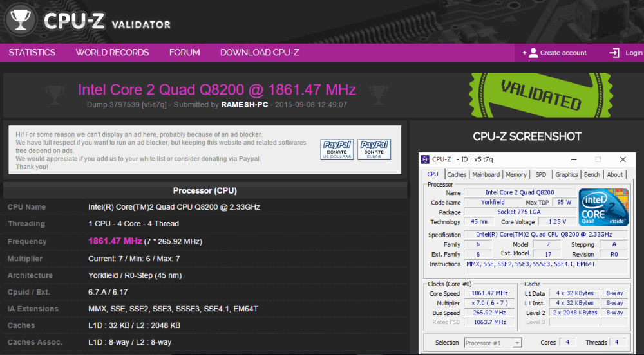Click the Code Name field Yorkfield
This screenshot has width=644, height=355.
coord(493,203)
